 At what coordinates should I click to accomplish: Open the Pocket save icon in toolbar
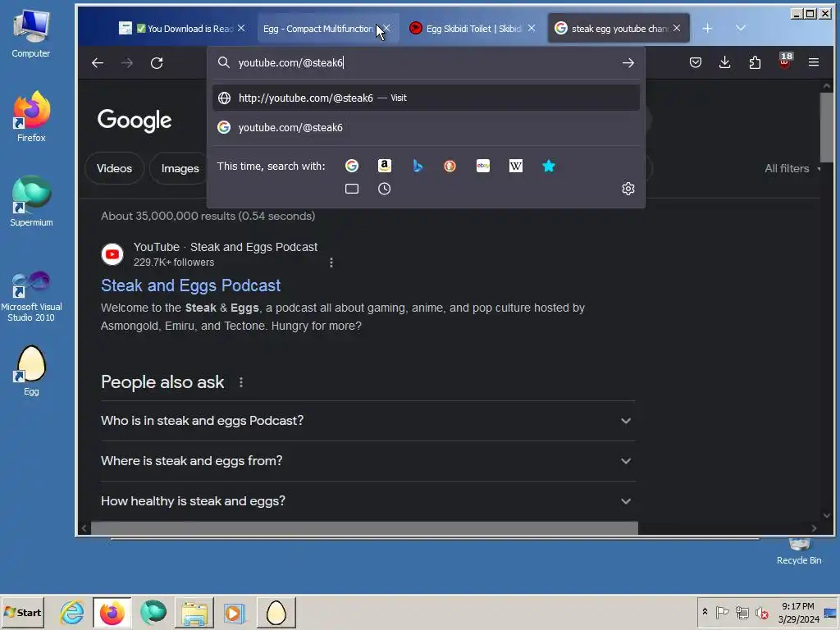696,62
